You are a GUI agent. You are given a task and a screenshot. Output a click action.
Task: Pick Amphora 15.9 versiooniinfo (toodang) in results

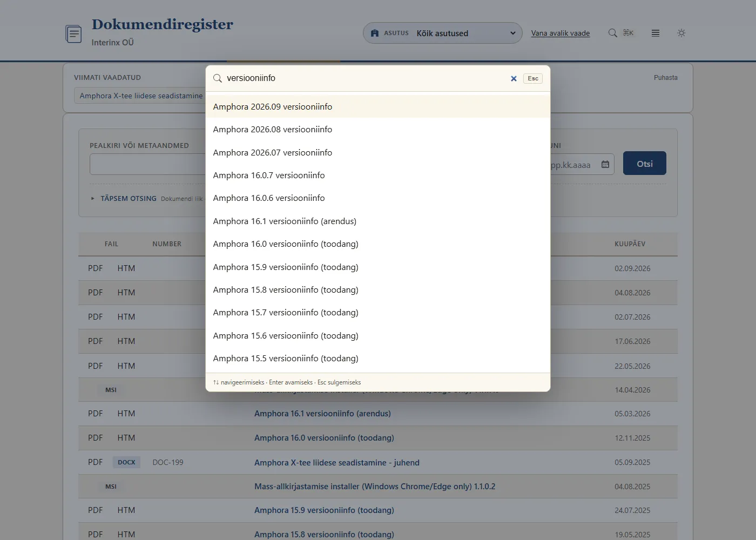pos(378,267)
